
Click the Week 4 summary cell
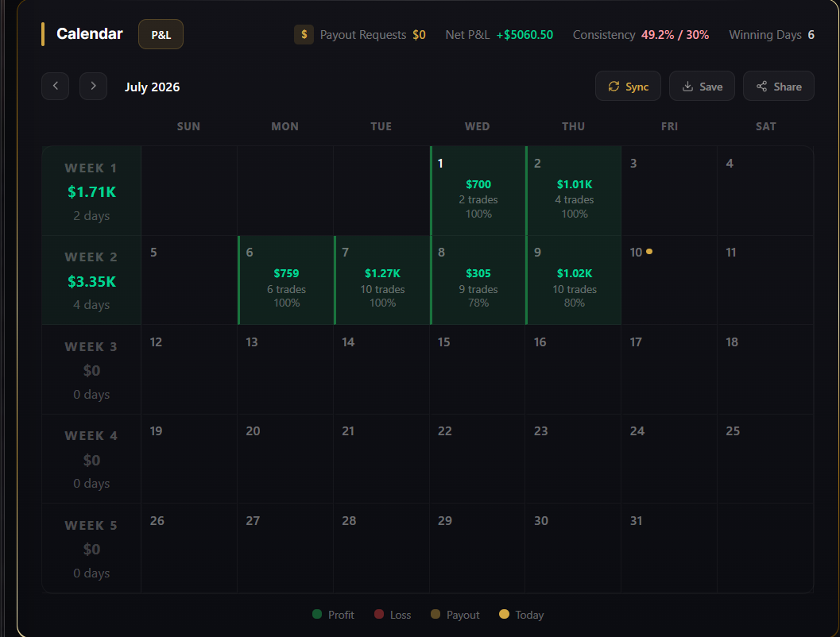[91, 459]
